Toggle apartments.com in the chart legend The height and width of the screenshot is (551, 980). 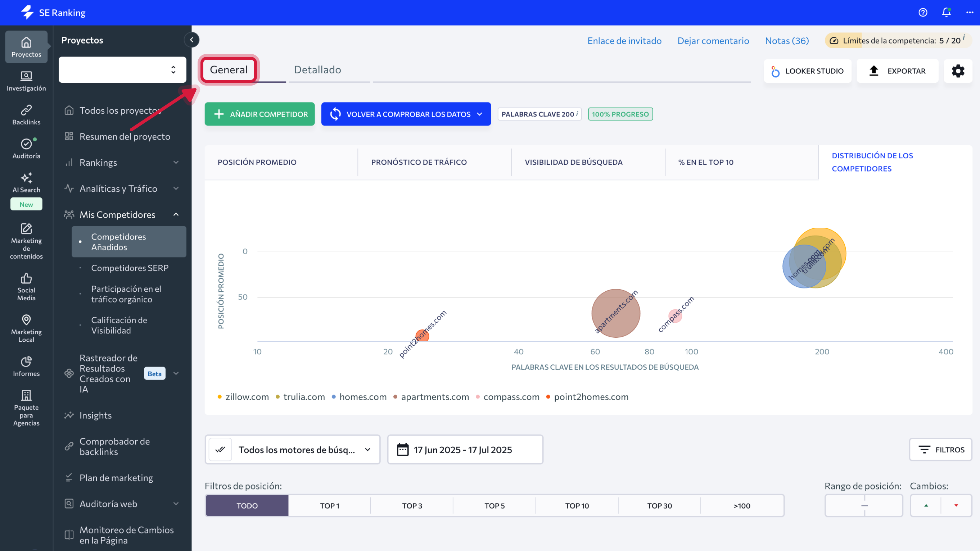(431, 397)
